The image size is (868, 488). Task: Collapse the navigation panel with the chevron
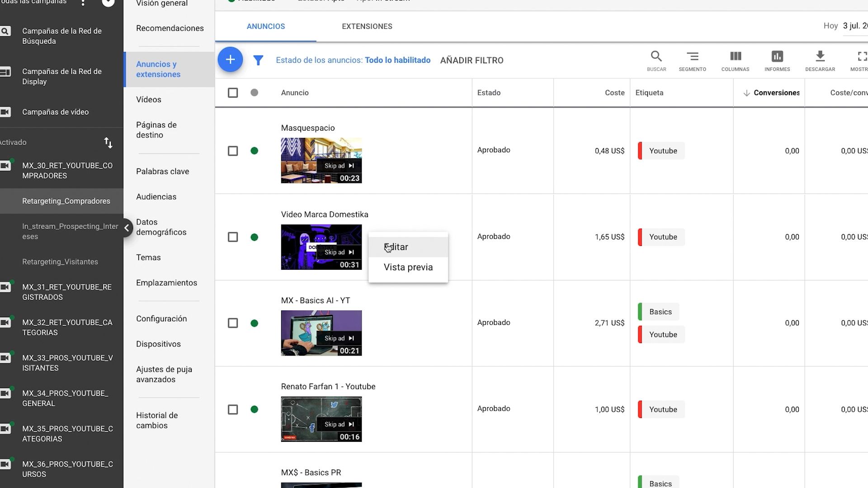point(127,228)
